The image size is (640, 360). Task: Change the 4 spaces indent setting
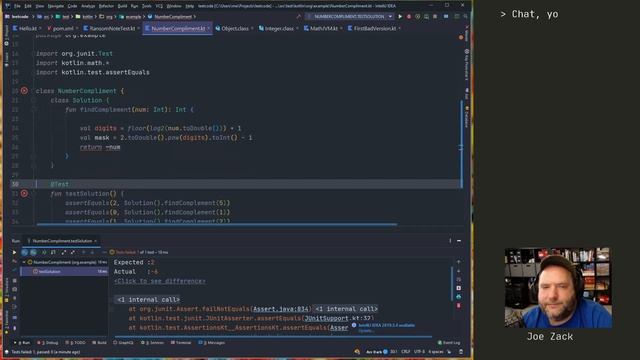(436, 351)
